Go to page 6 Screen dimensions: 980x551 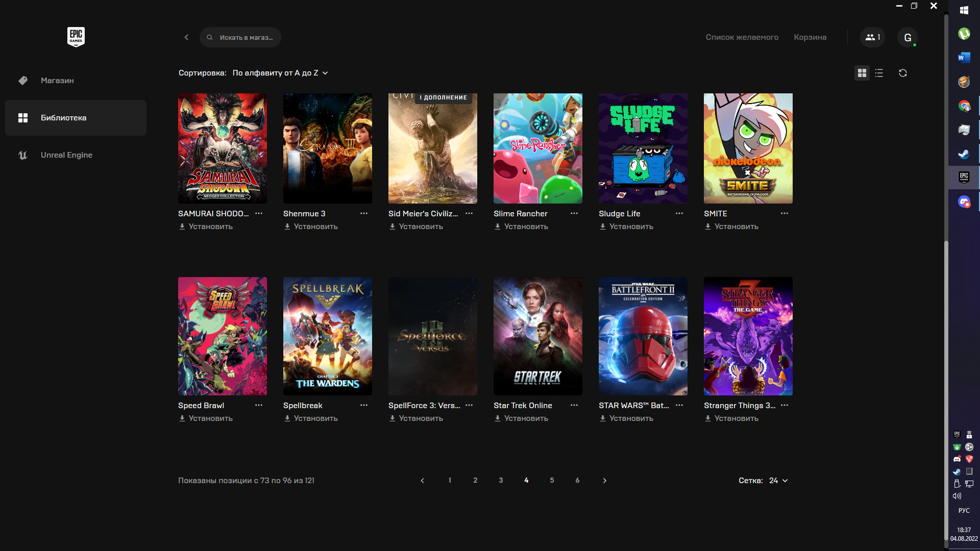[x=577, y=481]
